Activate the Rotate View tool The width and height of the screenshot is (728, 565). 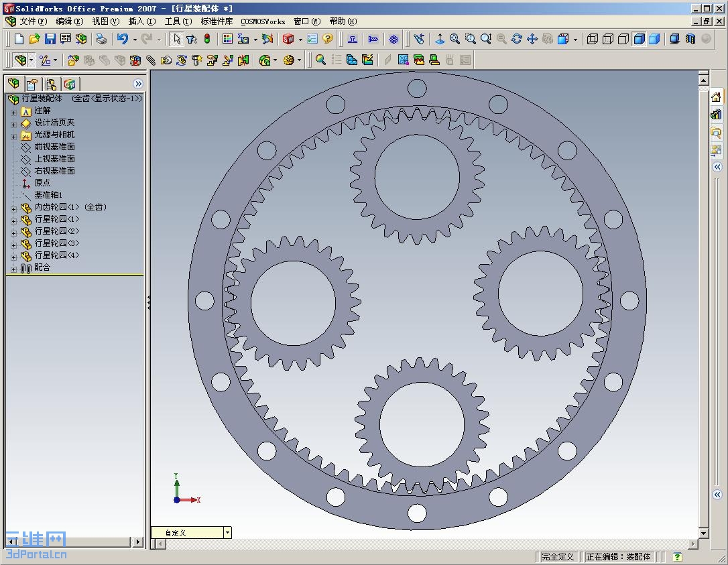tap(517, 39)
